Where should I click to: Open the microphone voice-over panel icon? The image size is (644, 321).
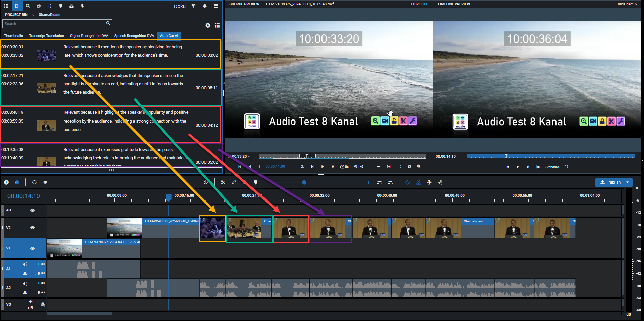pyautogui.click(x=82, y=6)
